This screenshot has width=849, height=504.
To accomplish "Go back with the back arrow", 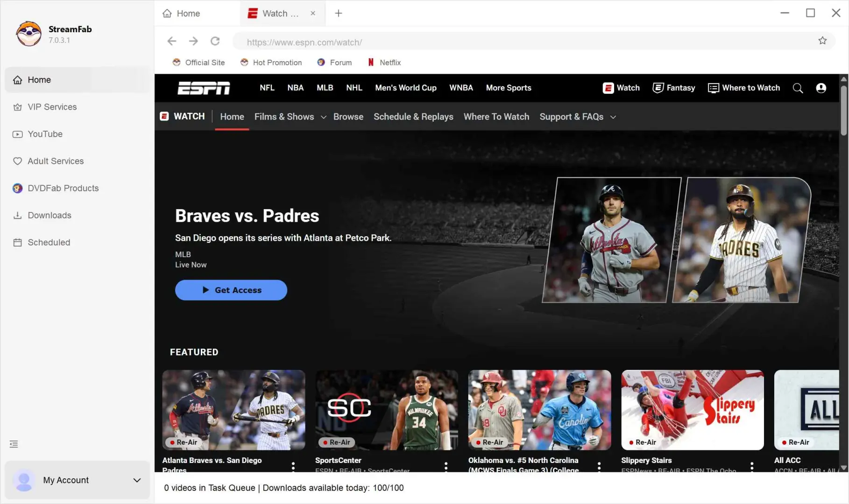I will click(x=172, y=41).
